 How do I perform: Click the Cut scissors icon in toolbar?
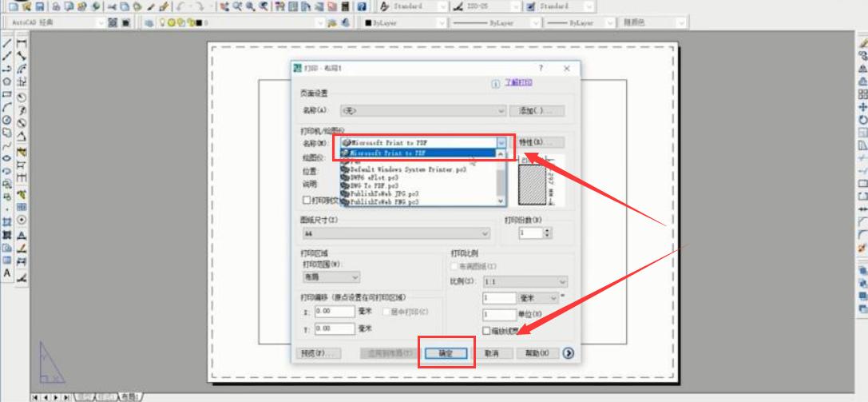tap(112, 6)
